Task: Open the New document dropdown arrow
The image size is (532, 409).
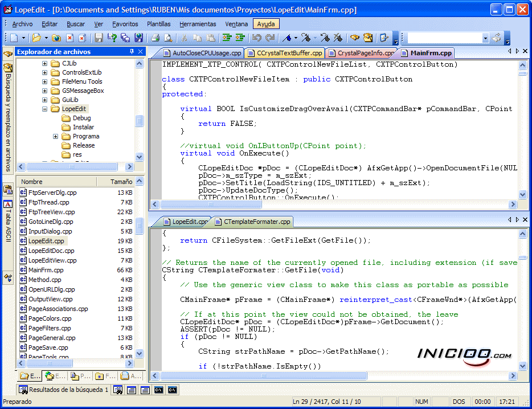Action: [23, 38]
